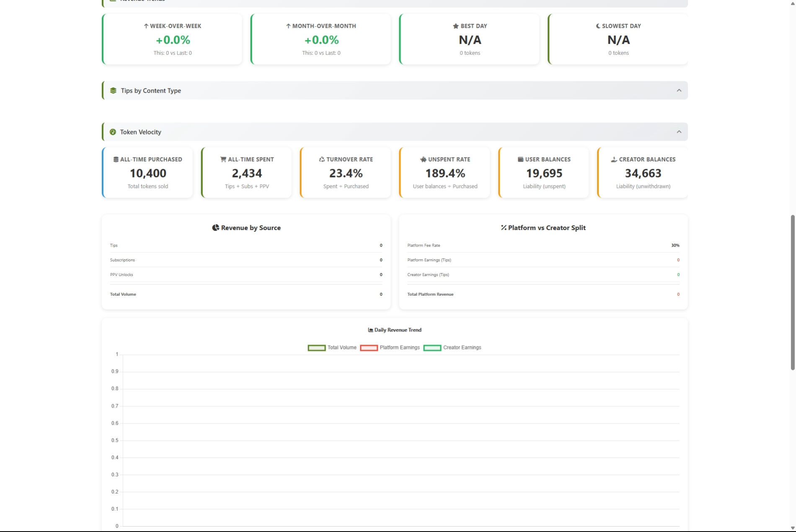Click the piggy bank icon for Unspent Rate

(x=423, y=159)
